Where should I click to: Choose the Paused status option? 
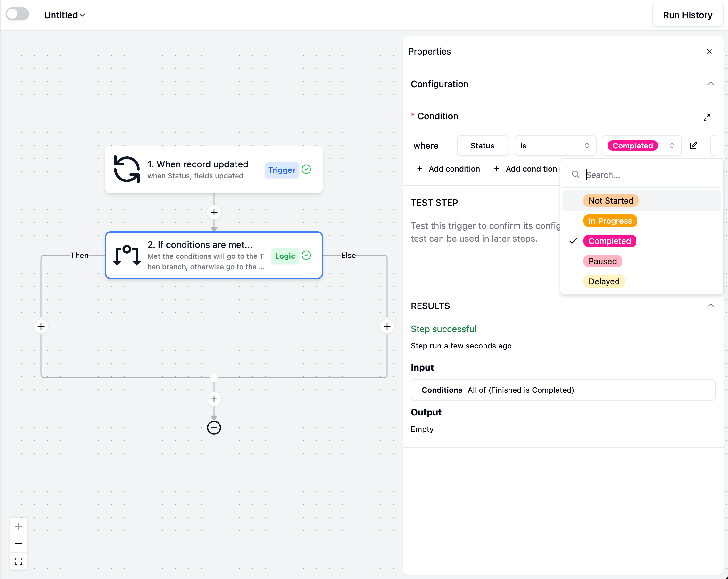coord(602,261)
